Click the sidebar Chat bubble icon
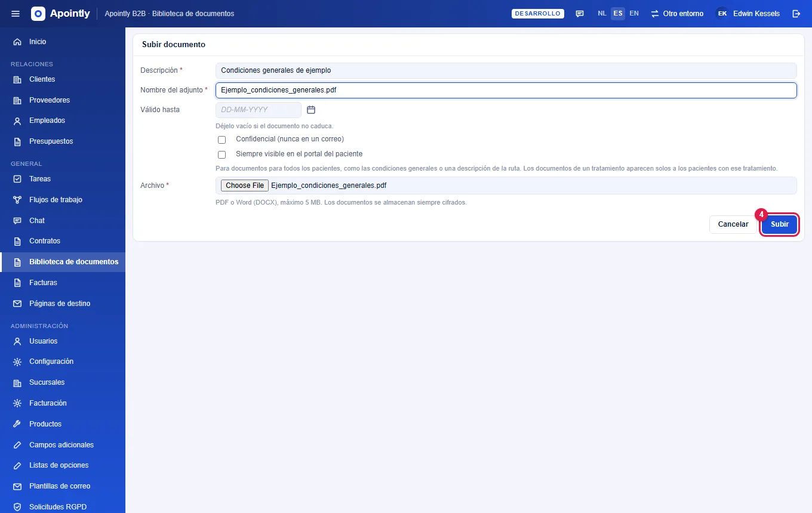Viewport: 812px width, 513px height. tap(17, 221)
